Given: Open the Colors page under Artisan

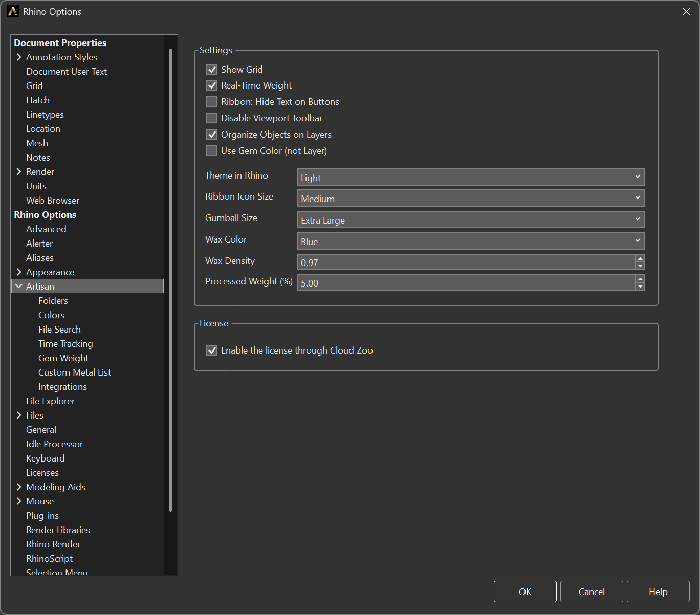Looking at the screenshot, I should click(51, 315).
